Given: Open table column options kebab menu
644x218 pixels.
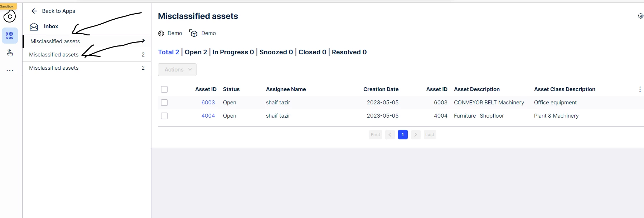Looking at the screenshot, I should [x=640, y=89].
